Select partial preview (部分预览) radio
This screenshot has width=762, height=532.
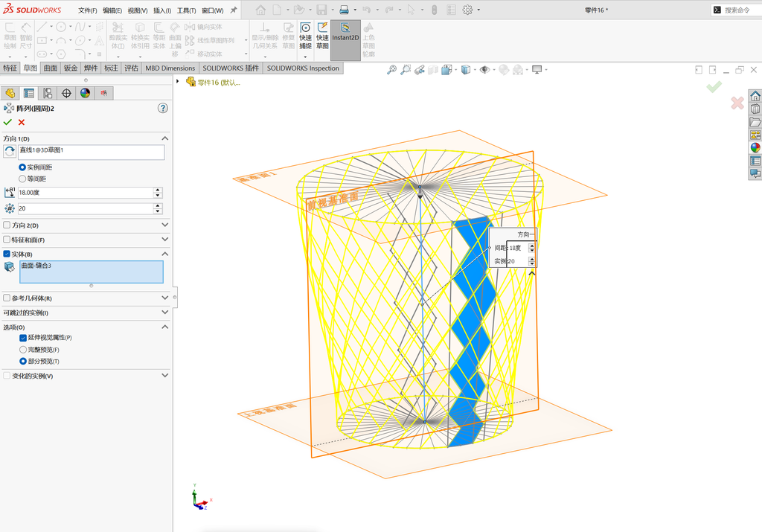(x=23, y=362)
